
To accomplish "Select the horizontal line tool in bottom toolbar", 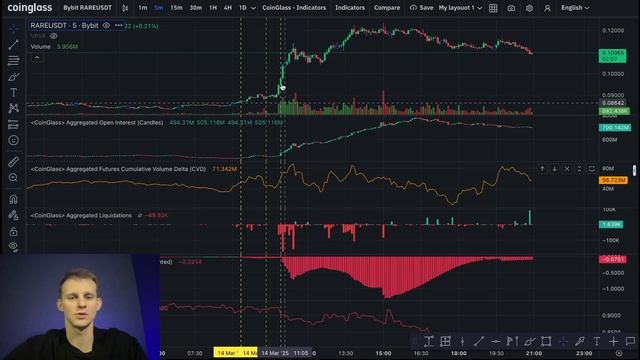I will pyautogui.click(x=496, y=341).
